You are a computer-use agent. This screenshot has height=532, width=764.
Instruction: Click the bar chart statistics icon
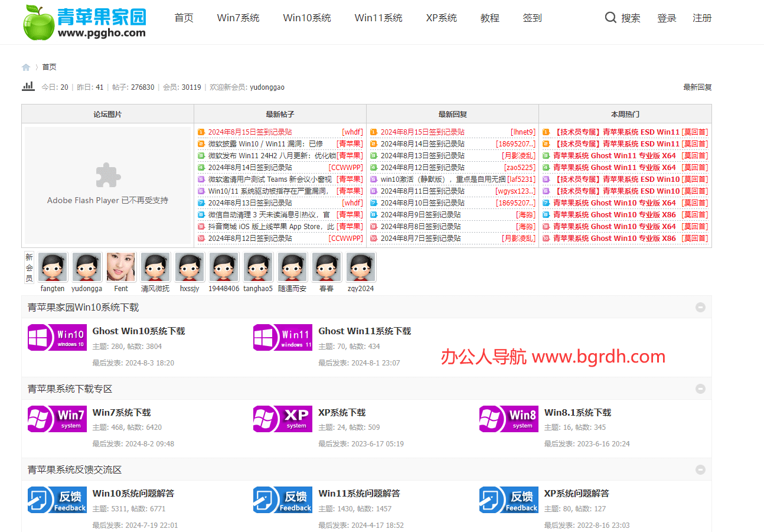(28, 86)
